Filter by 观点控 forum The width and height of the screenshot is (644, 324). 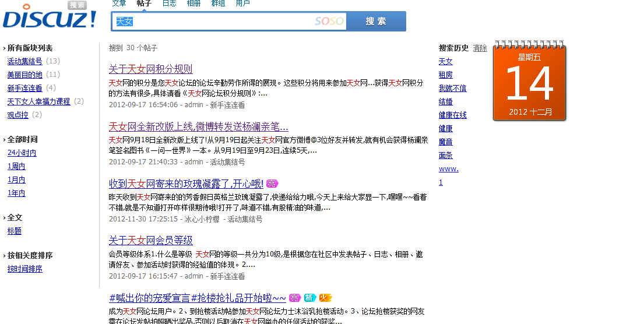[x=17, y=115]
